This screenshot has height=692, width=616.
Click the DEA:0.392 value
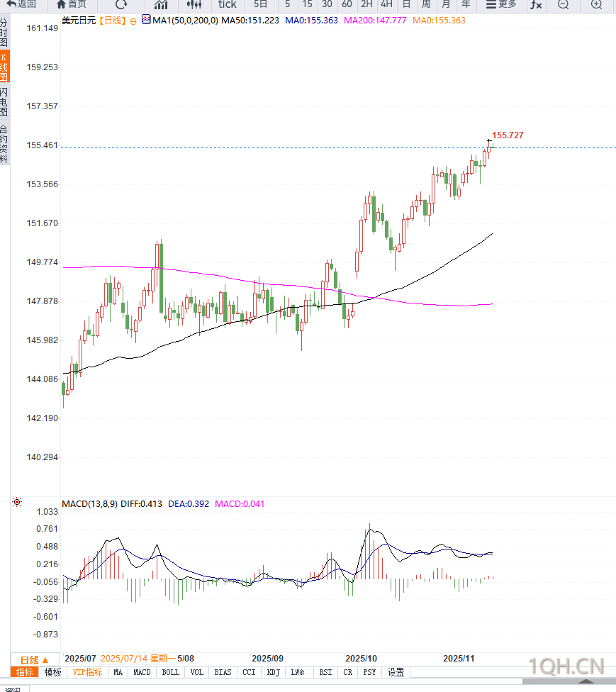[x=189, y=504]
